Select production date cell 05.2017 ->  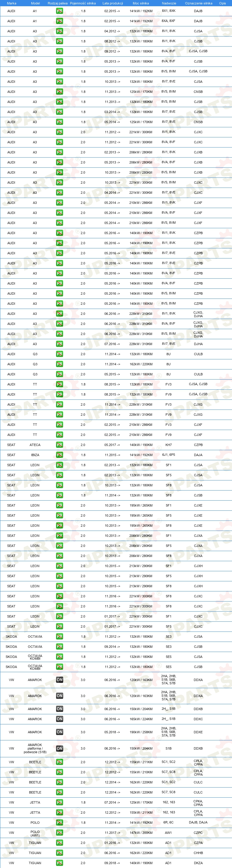coord(112,445)
